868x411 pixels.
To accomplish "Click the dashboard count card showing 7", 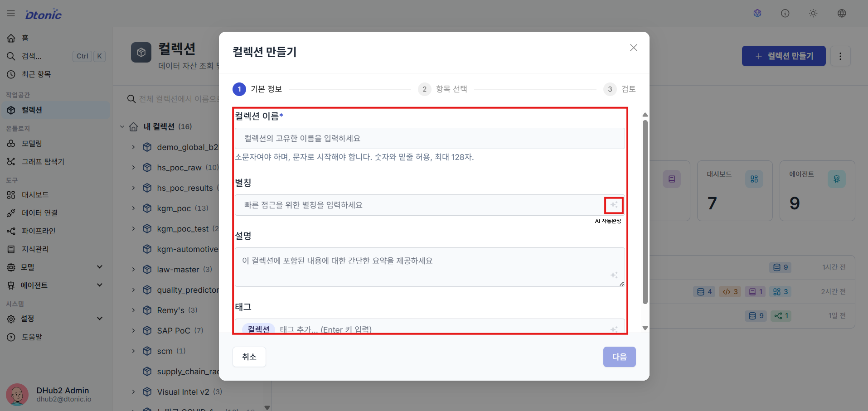I will [x=735, y=191].
